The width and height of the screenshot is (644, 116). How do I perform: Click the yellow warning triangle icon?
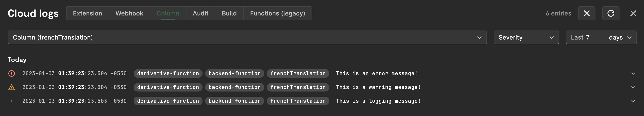coord(12,87)
